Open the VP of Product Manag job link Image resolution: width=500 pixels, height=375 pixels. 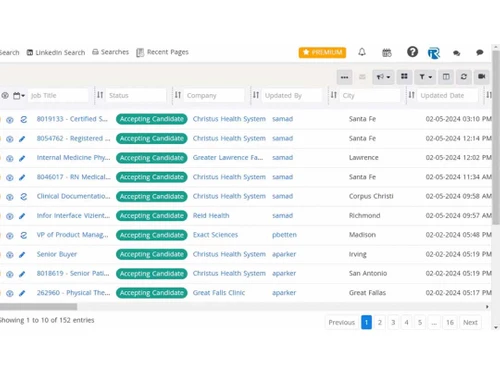point(72,235)
